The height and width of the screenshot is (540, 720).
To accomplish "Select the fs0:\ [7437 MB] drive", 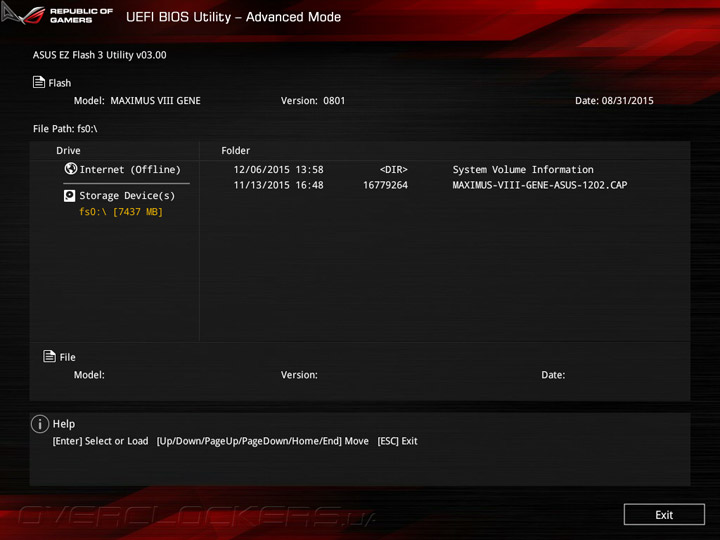I will pos(121,212).
